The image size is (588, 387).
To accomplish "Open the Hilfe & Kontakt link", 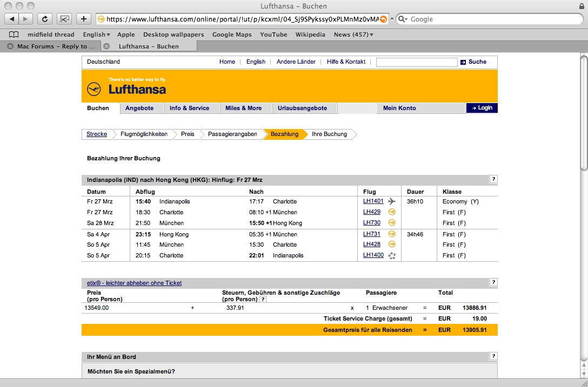I will click(x=346, y=62).
